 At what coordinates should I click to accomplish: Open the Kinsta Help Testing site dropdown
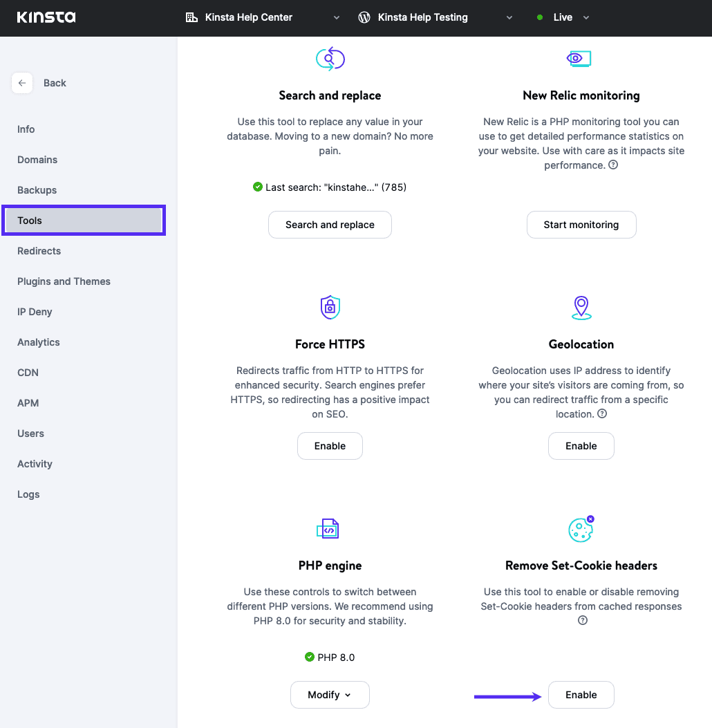509,17
